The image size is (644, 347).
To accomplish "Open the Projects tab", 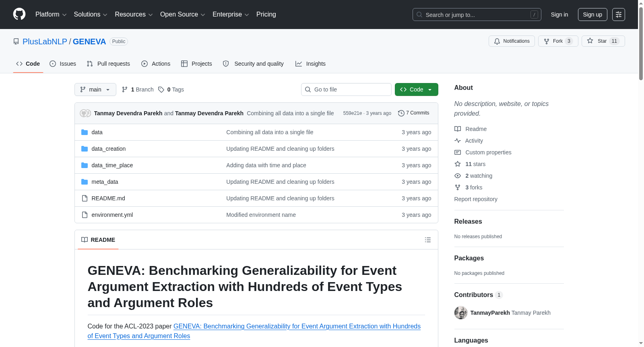I will tap(196, 64).
